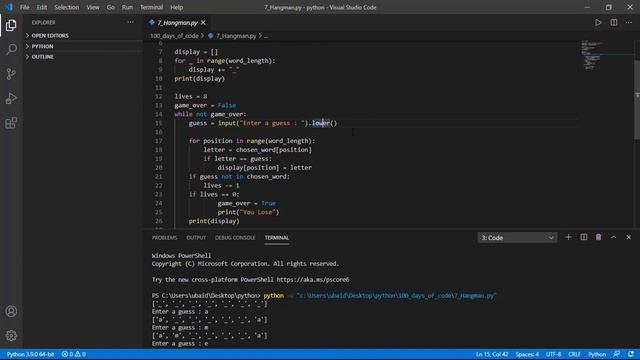640x360 pixels.
Task: Open notifications bell in status bar
Action: [x=631, y=354]
